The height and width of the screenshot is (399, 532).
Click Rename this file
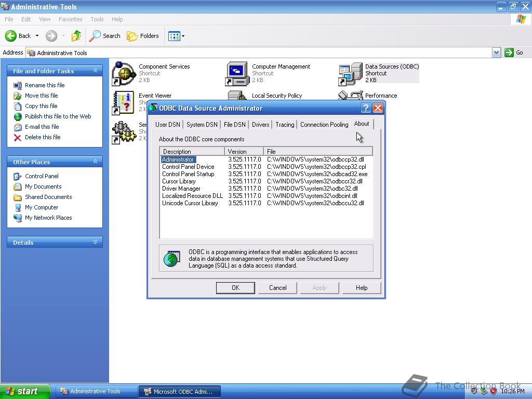click(x=45, y=85)
